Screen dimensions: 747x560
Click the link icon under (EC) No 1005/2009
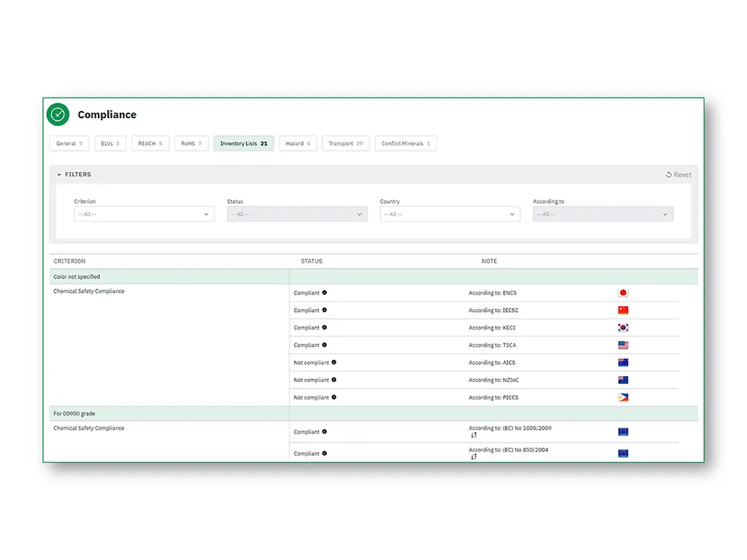click(473, 435)
